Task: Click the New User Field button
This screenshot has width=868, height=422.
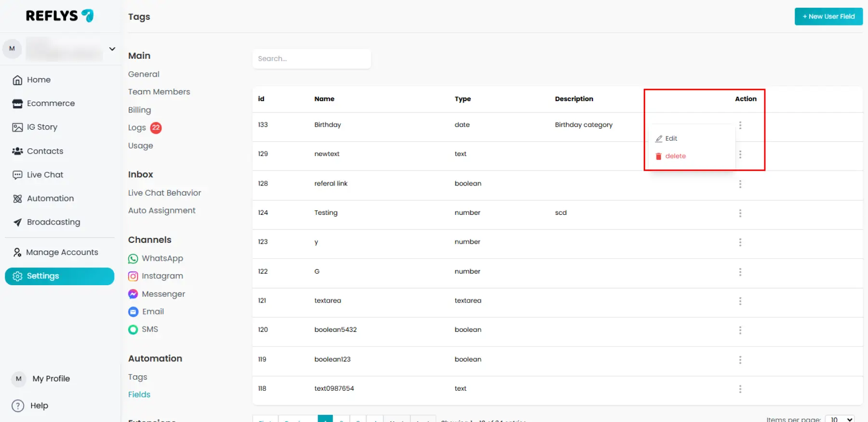Action: coord(828,16)
